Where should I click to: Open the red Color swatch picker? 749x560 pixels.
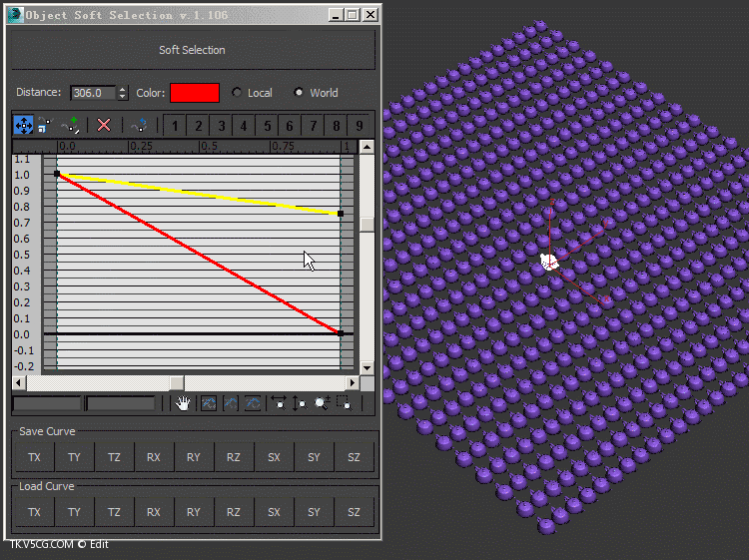click(195, 93)
